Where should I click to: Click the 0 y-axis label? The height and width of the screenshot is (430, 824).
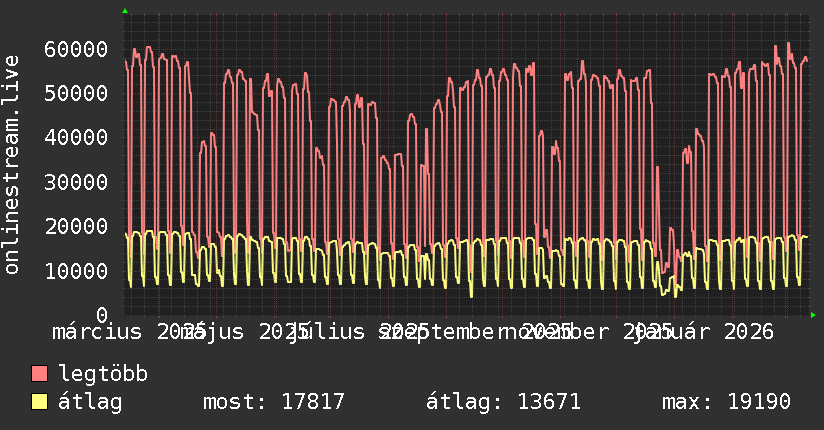(102, 315)
